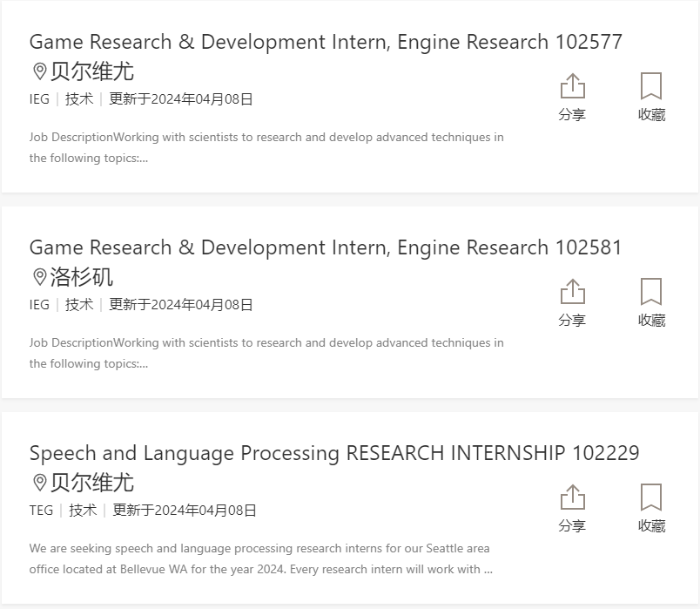Open Game Research & Development Intern 102577 title
Screen dimensions: 700x609
[326, 43]
